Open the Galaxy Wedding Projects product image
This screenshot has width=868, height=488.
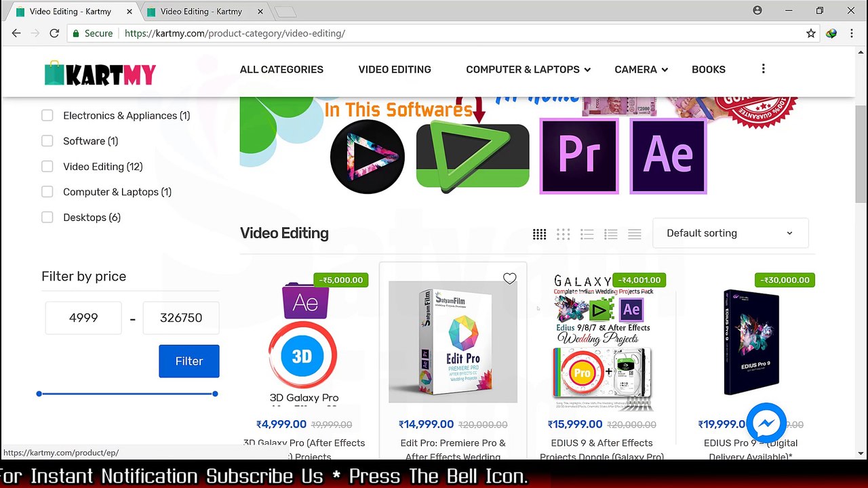click(602, 342)
